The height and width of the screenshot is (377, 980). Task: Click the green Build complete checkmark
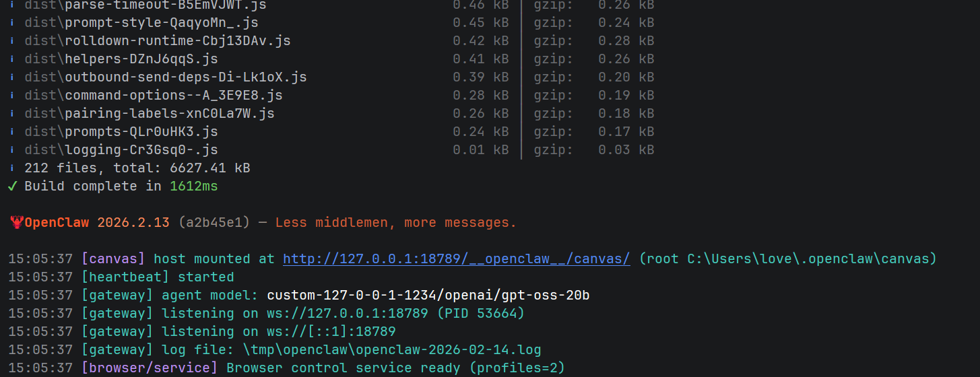12,186
